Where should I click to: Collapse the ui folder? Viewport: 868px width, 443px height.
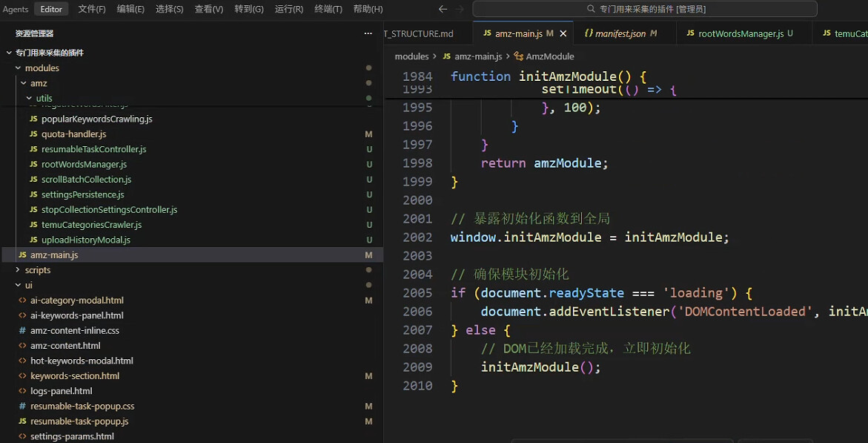click(19, 285)
